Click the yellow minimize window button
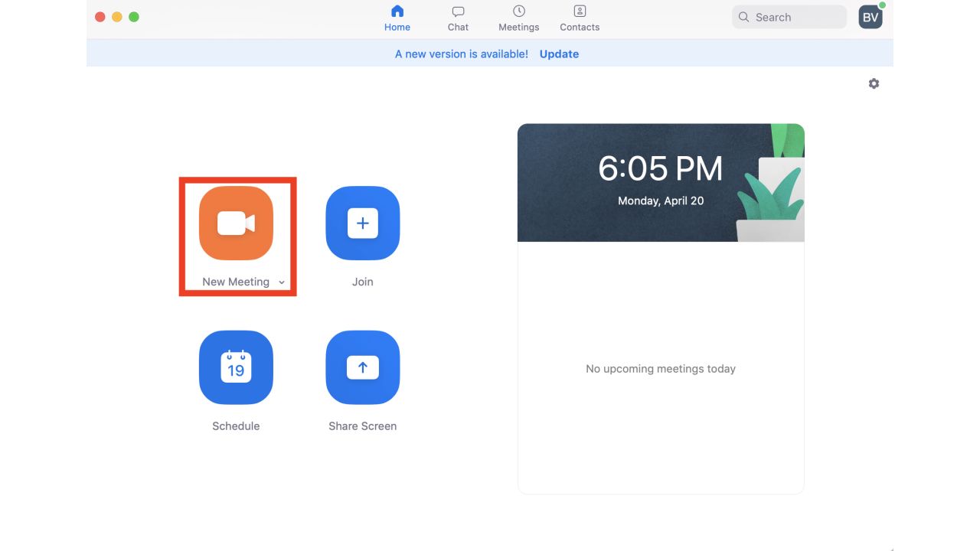 tap(117, 17)
